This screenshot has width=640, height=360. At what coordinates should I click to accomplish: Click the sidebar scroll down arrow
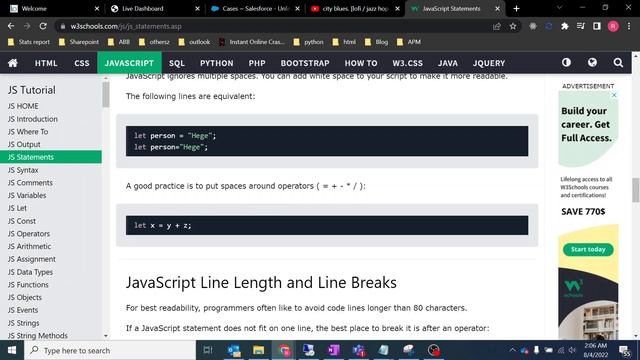[x=106, y=336]
